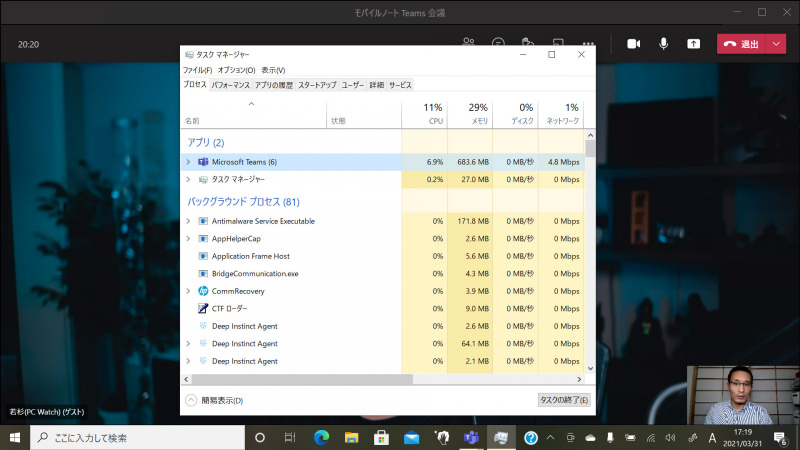800x450 pixels.
Task: Sort processes by the CPU column
Action: (424, 114)
